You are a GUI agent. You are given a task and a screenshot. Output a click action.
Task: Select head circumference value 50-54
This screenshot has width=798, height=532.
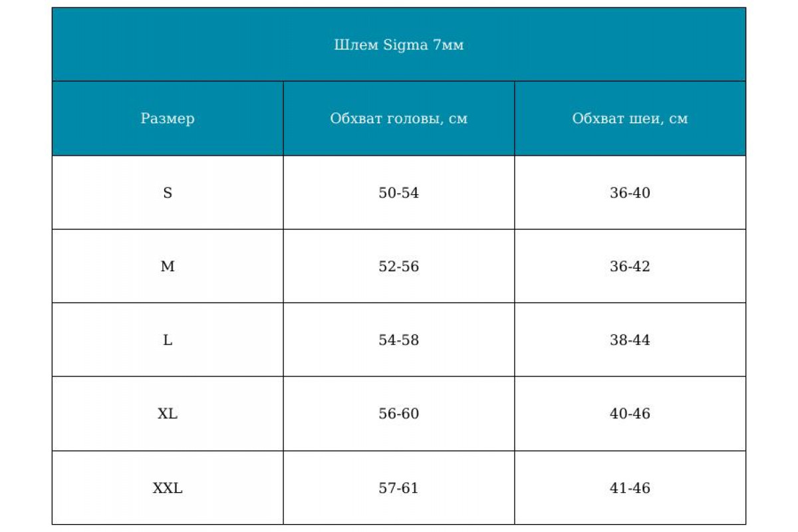click(x=399, y=193)
